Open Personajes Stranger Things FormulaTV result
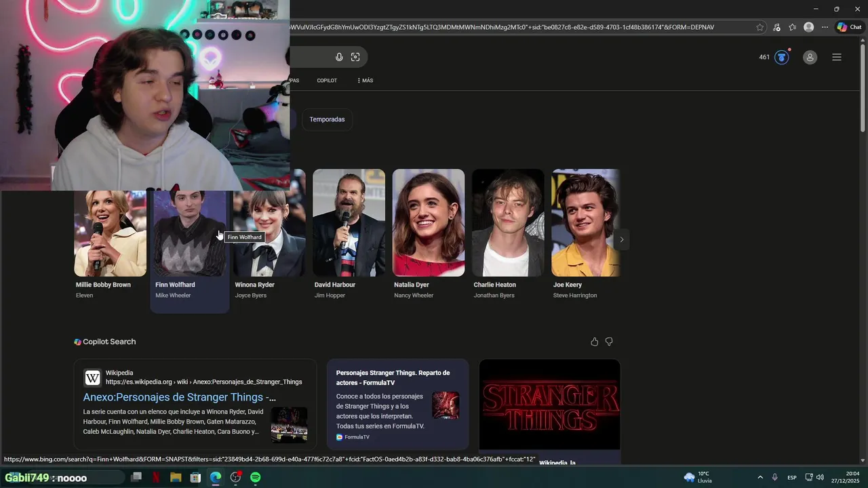Viewport: 868px width, 488px height. point(393,377)
